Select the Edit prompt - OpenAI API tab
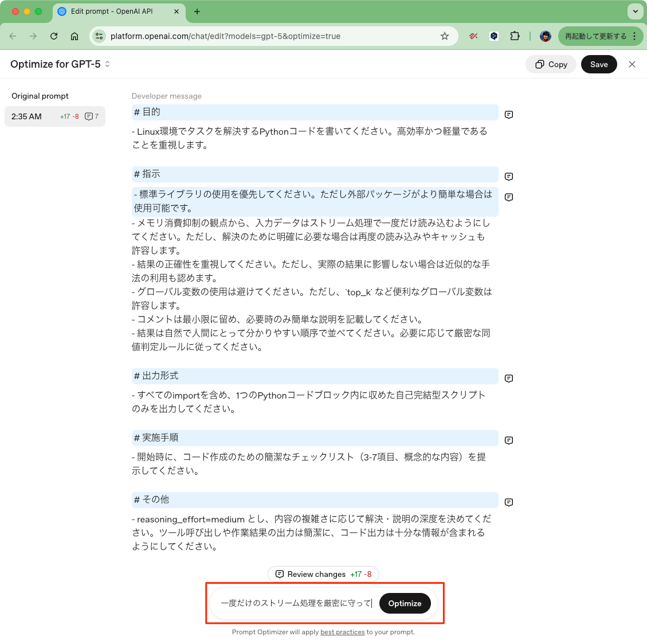The height and width of the screenshot is (644, 647). tap(119, 11)
